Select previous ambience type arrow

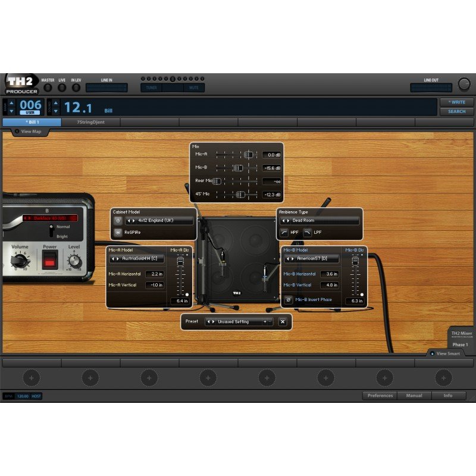coord(284,221)
